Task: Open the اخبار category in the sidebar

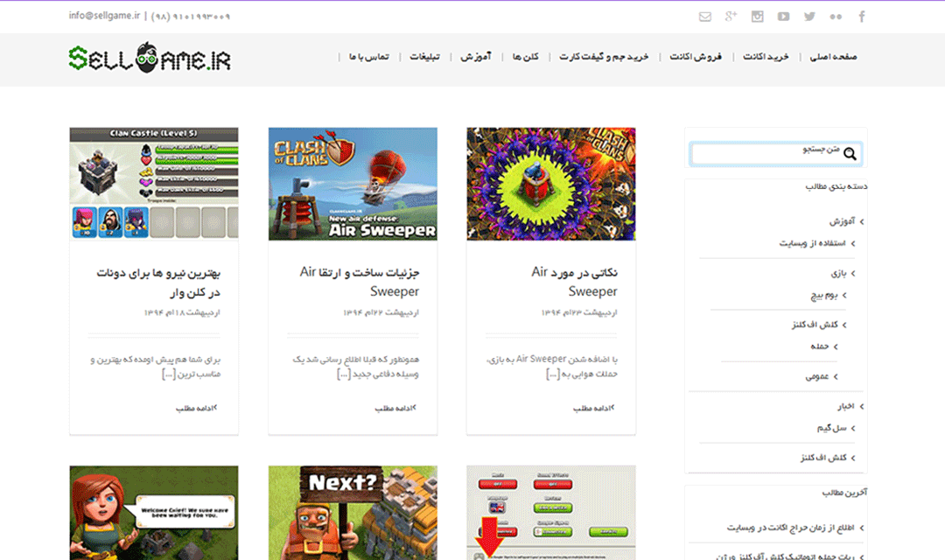Action: (x=846, y=407)
